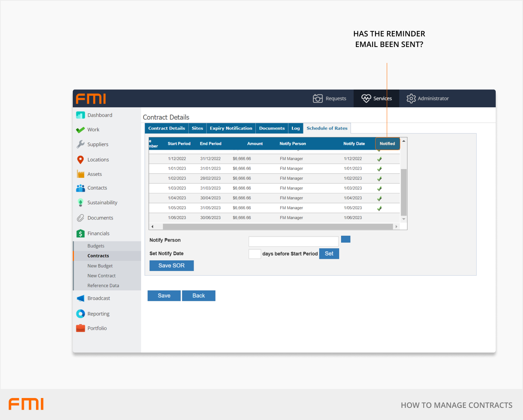The image size is (523, 420).
Task: Select the Locations map pin icon
Action: (x=80, y=160)
